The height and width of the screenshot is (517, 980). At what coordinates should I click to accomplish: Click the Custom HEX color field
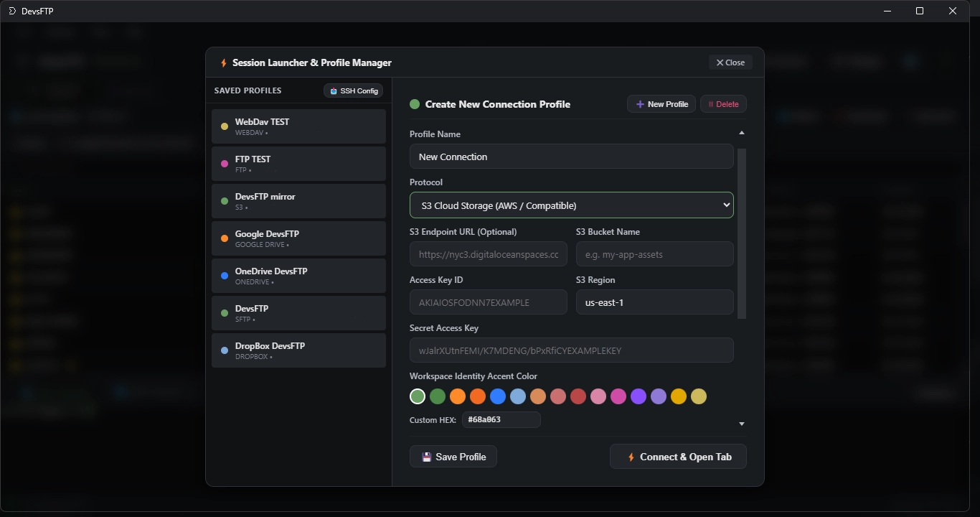point(501,420)
